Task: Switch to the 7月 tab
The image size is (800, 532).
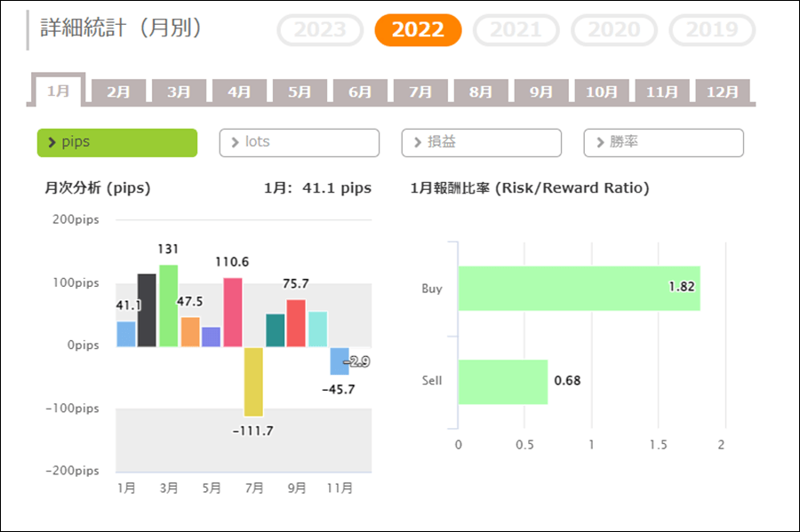Action: coord(420,91)
